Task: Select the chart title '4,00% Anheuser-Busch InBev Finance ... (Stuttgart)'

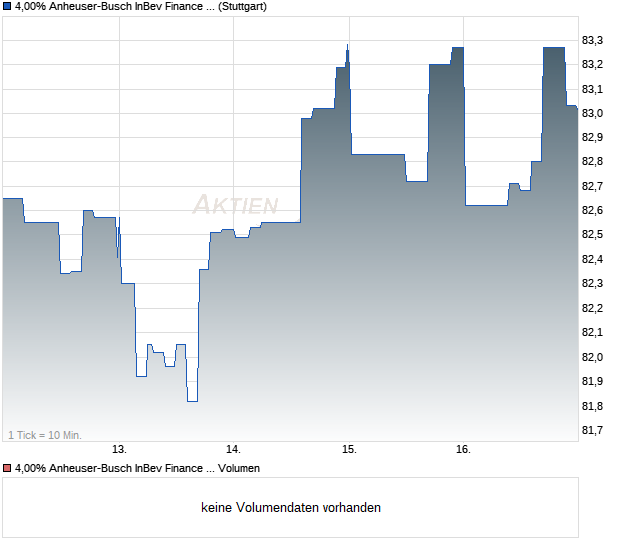Action: (x=141, y=6)
